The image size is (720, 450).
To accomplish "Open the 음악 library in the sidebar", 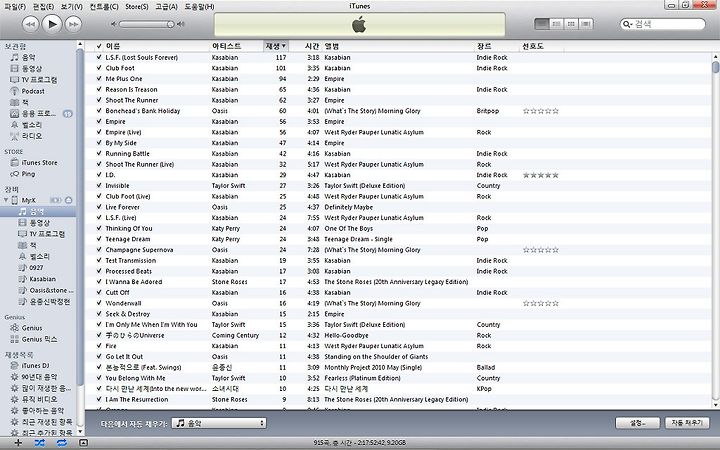I will pyautogui.click(x=28, y=57).
